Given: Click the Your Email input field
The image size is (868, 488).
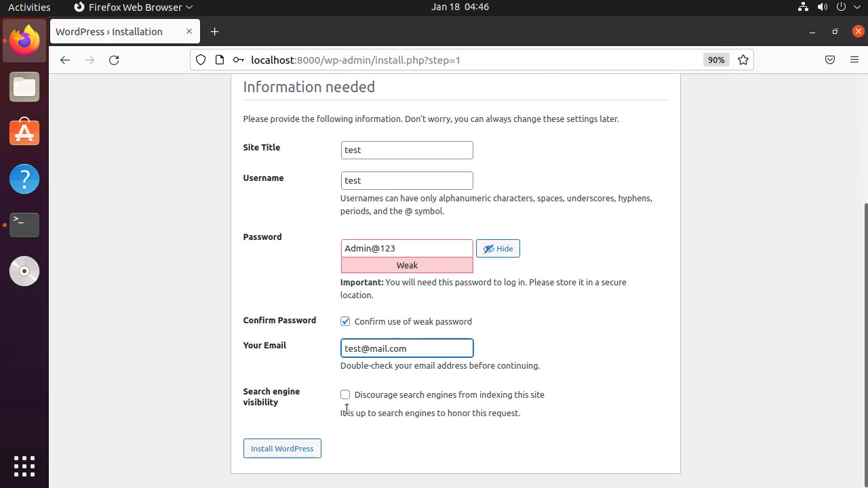Looking at the screenshot, I should (407, 348).
